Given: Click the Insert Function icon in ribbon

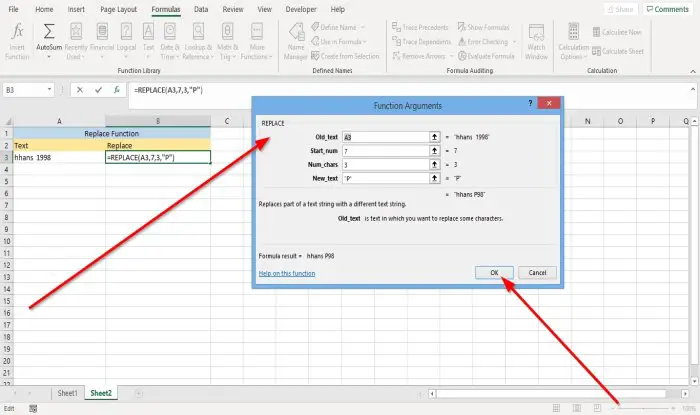Looking at the screenshot, I should (x=17, y=41).
